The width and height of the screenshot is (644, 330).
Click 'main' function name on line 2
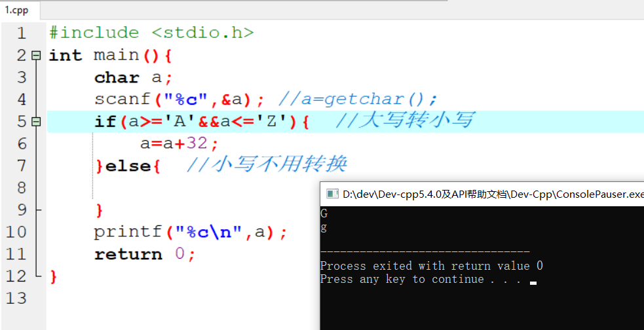point(116,55)
